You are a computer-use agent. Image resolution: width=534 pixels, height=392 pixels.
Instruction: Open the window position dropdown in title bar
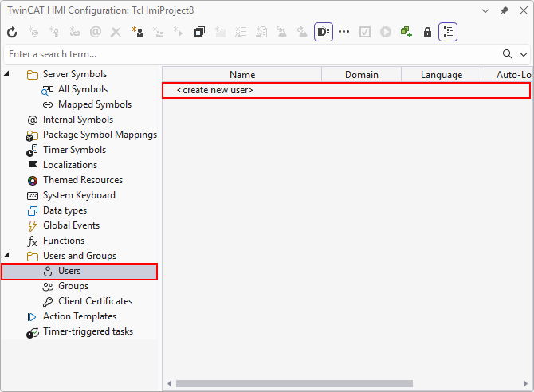(x=487, y=10)
